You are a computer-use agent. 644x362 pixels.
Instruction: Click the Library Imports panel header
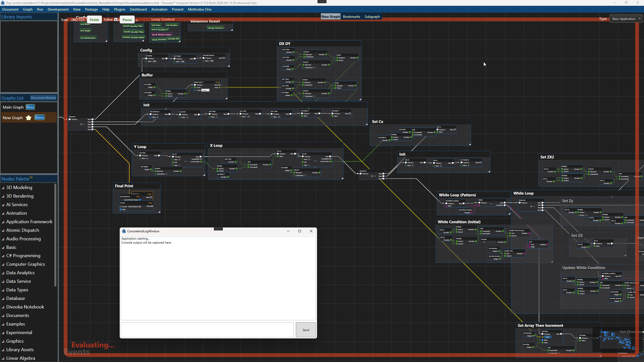click(x=29, y=17)
